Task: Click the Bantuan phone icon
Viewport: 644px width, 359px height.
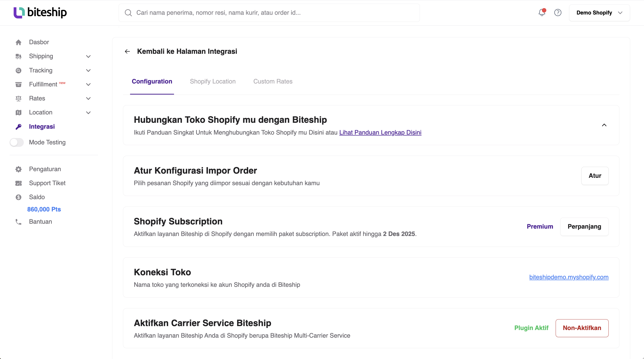Action: tap(18, 222)
